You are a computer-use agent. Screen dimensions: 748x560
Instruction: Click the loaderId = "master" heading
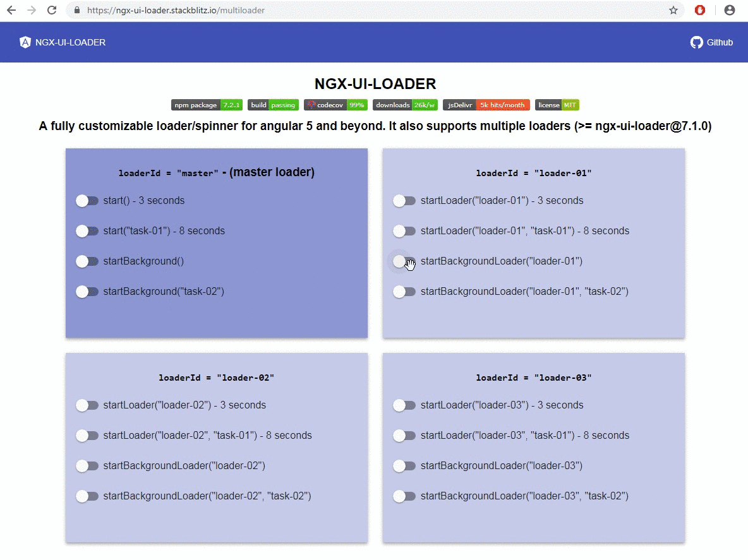coord(217,172)
